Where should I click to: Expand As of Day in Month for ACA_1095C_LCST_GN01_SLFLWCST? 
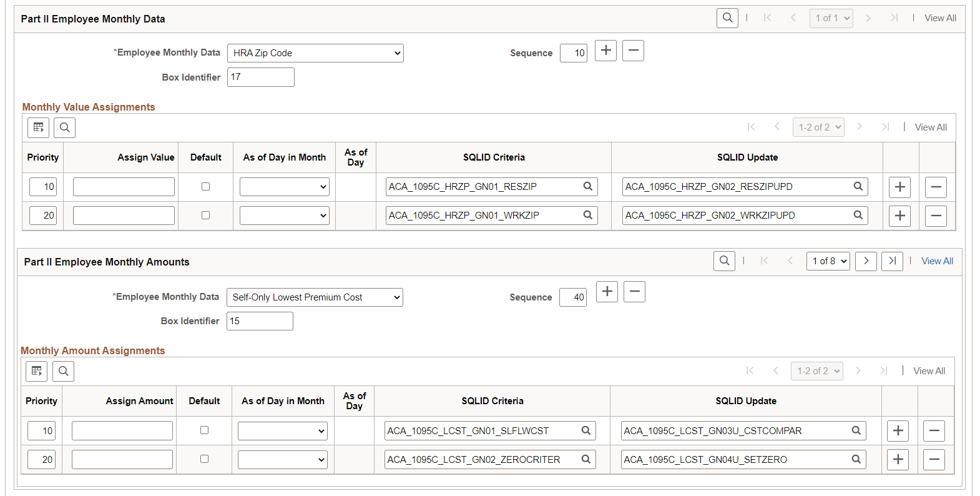click(283, 430)
